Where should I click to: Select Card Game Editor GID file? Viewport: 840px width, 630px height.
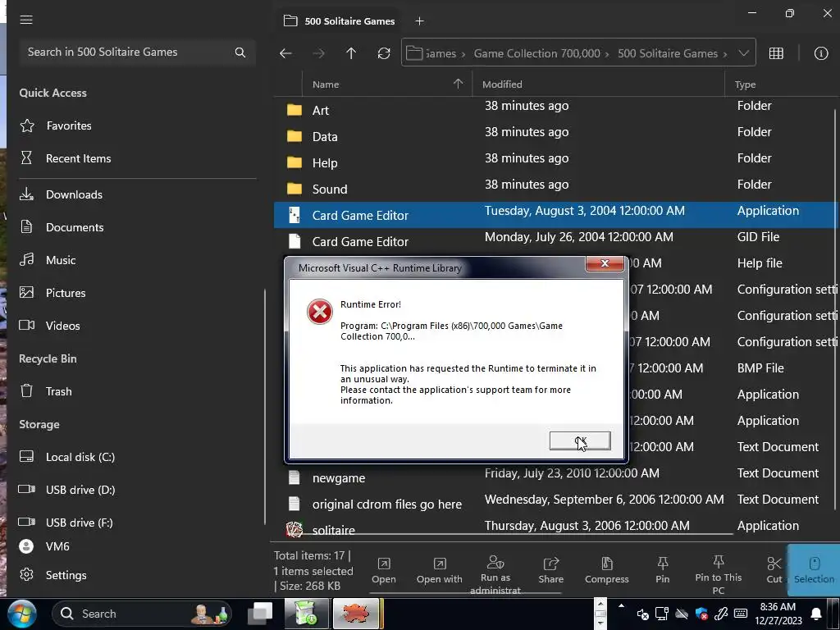pos(556,241)
